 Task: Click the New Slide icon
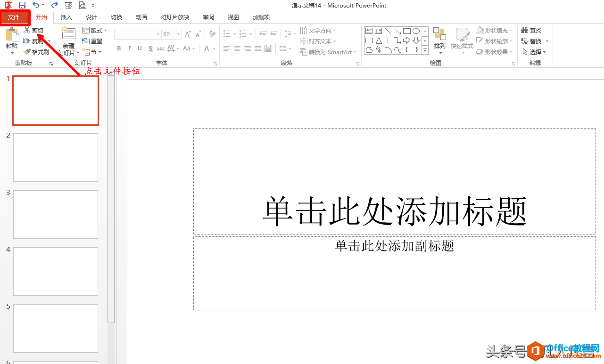(x=69, y=34)
